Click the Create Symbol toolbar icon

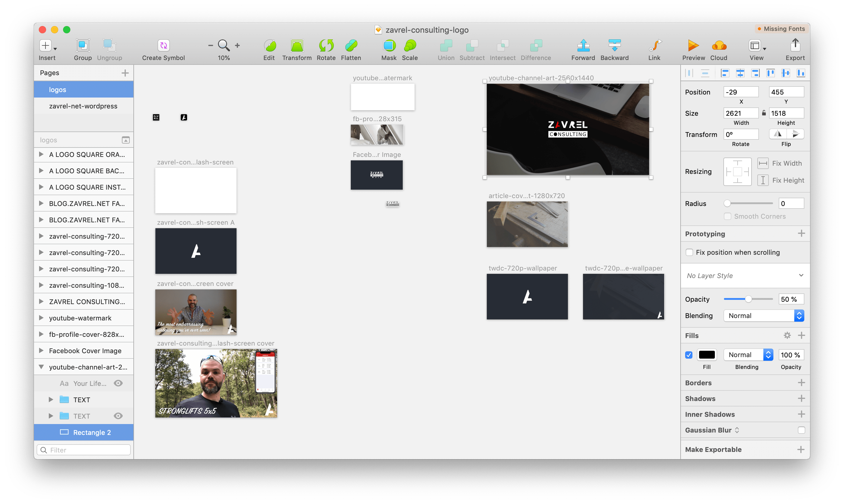point(163,45)
